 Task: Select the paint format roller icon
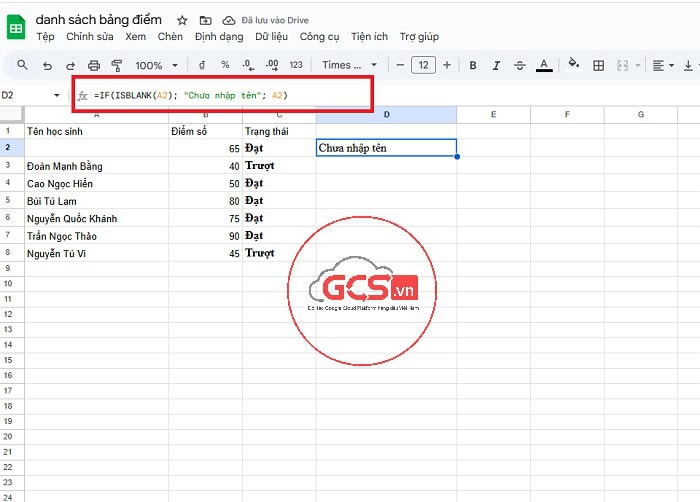pos(116,65)
